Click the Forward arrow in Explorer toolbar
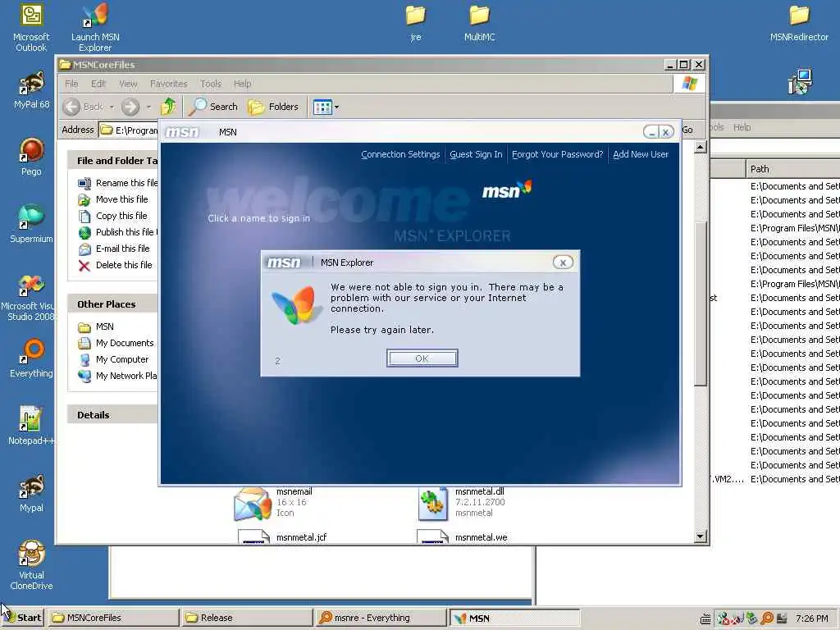Image resolution: width=840 pixels, height=630 pixels. point(130,107)
